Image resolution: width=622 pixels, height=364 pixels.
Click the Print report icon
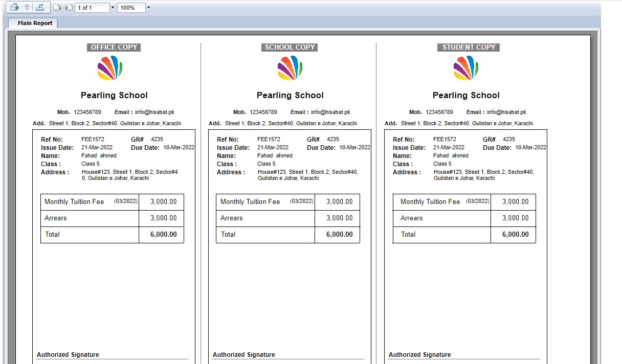tap(14, 7)
